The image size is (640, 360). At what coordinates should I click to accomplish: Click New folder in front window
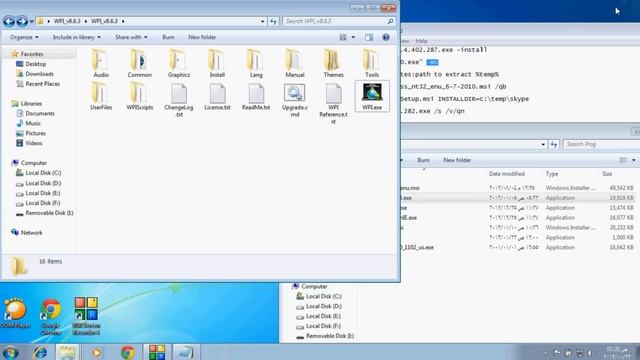(202, 37)
